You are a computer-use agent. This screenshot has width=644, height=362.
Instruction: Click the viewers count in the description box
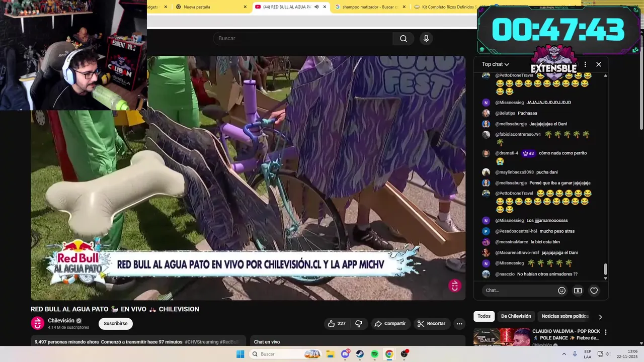point(66,342)
